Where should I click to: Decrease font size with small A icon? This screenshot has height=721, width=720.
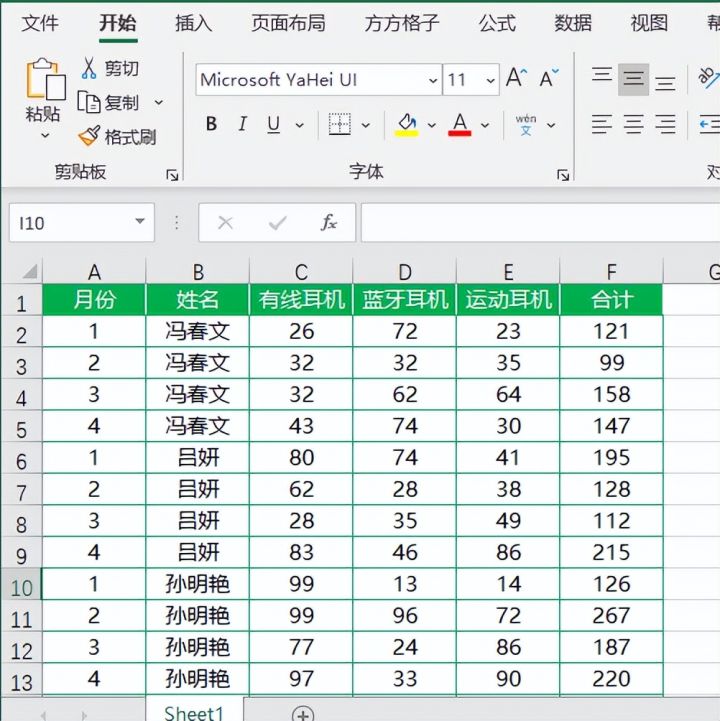click(549, 78)
